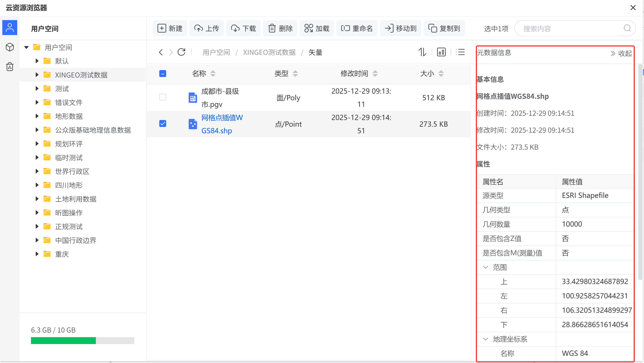
Task: Open the user space sidebar icon
Action: point(10,28)
